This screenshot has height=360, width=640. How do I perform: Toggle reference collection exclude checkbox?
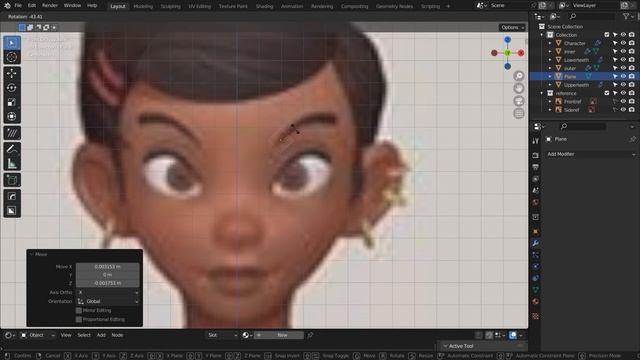pyautogui.click(x=607, y=93)
